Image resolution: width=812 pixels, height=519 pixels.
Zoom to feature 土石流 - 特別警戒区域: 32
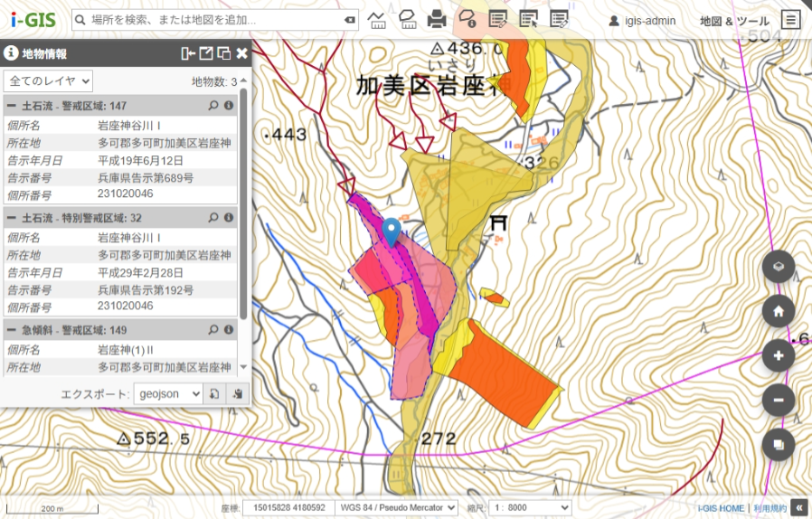[x=212, y=218]
